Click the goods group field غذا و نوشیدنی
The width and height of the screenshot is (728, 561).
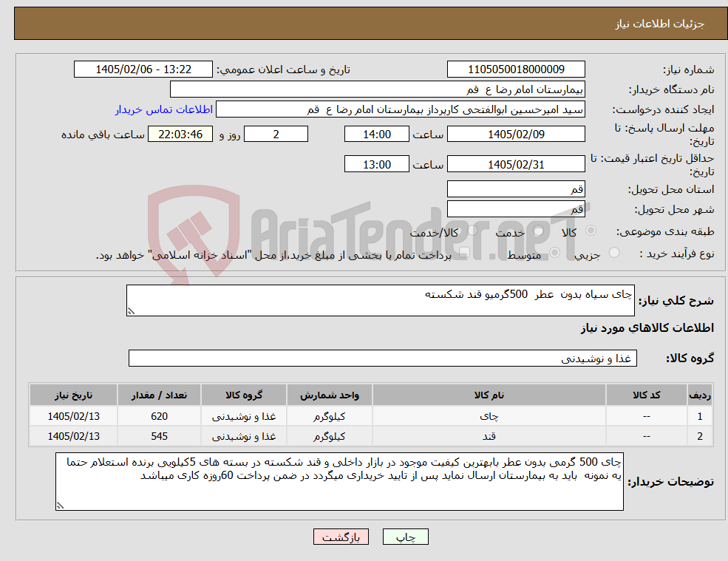[x=383, y=358]
